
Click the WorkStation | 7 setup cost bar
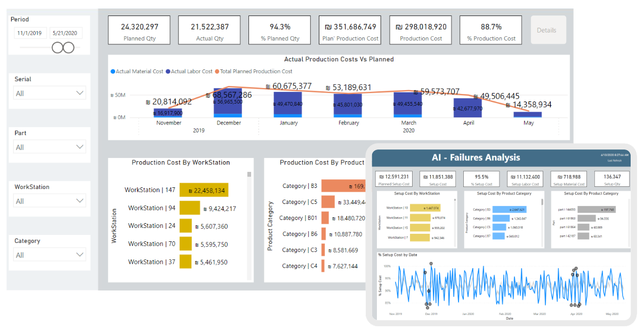tap(420, 238)
